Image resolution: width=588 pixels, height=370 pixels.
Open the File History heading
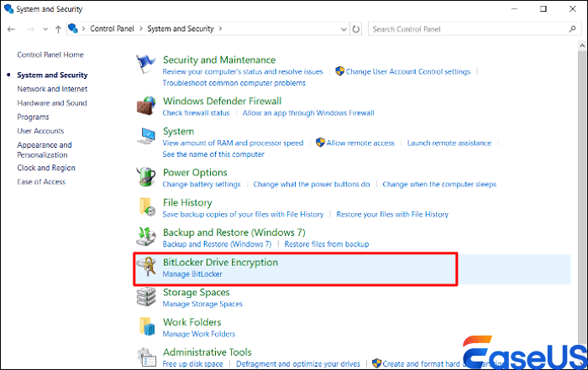click(187, 202)
